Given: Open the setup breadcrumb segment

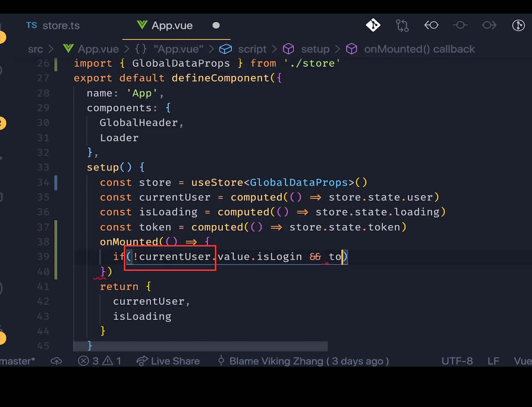Looking at the screenshot, I should pos(315,49).
